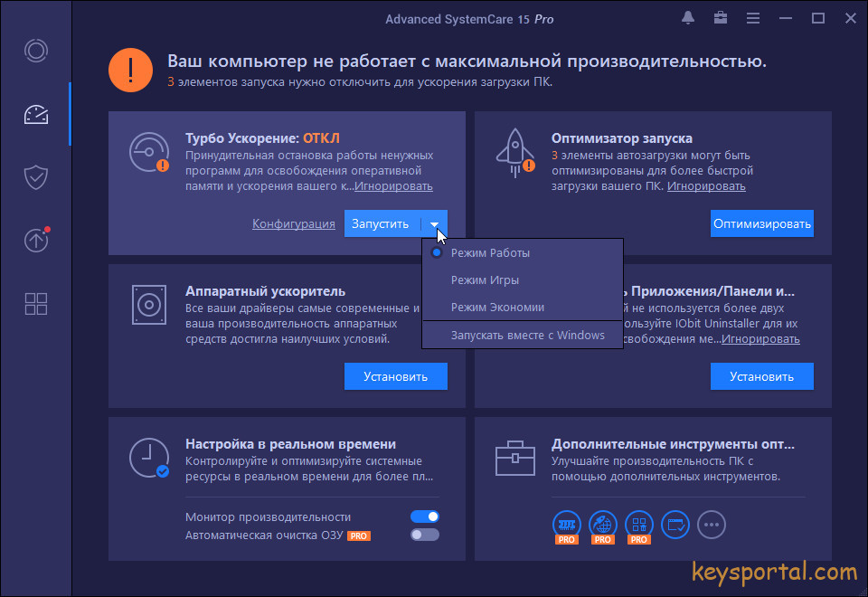Select the Режим Работы radio option
The height and width of the screenshot is (597, 868).
[x=490, y=253]
